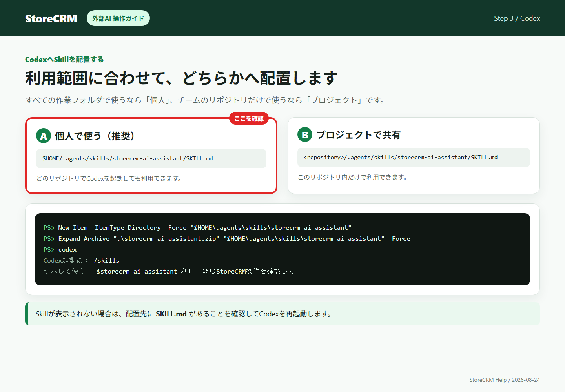Click the description starting with すべての作業フォルダで使うなら
Viewport: 565px width, 392px height.
[x=206, y=100]
